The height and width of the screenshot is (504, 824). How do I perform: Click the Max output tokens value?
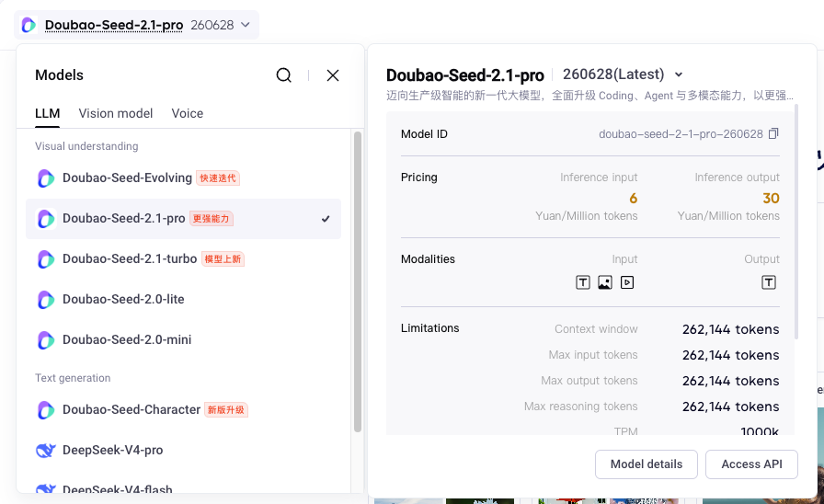730,381
